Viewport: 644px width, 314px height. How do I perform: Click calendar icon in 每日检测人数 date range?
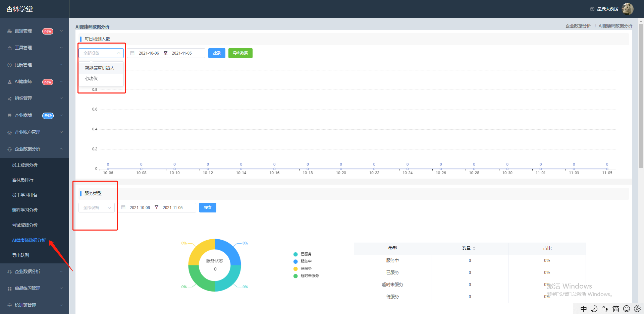coord(132,53)
